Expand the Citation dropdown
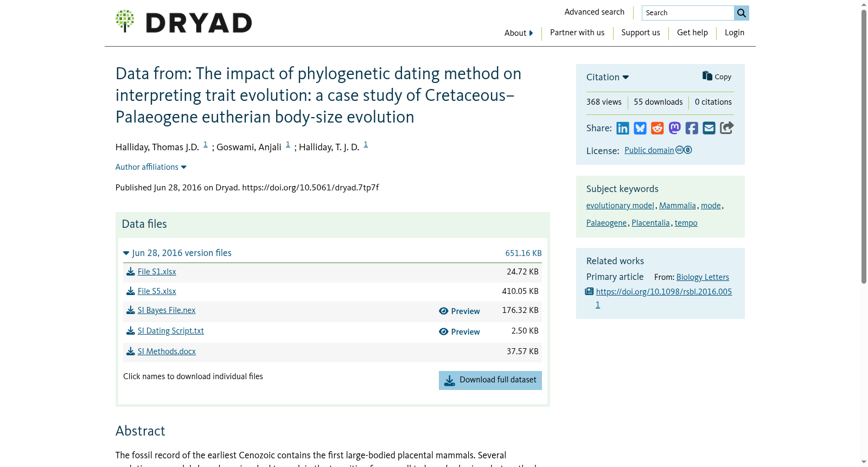 pos(608,77)
